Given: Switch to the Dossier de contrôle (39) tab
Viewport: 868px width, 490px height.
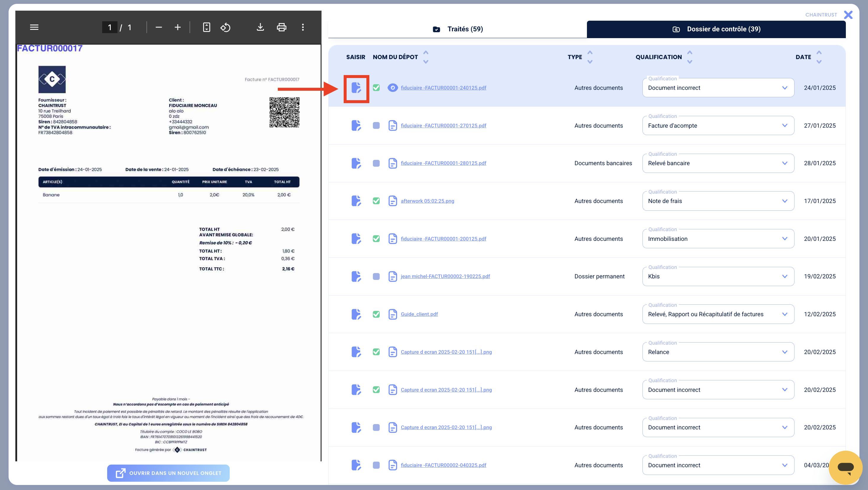Looking at the screenshot, I should coord(716,29).
